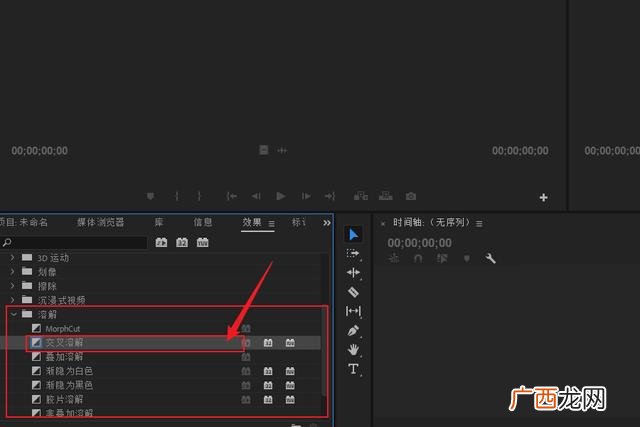
Task: Select the Pen tool
Action: tap(353, 330)
